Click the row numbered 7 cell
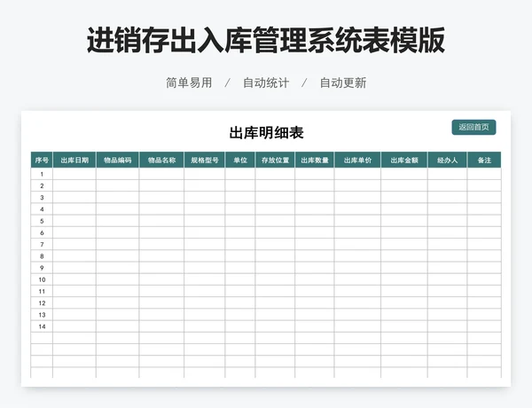The height and width of the screenshot is (408, 532). (x=42, y=244)
